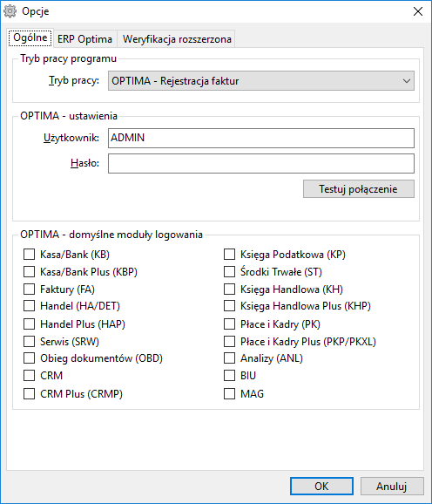Click the Tryb pracy programu group title
Image resolution: width=432 pixels, height=504 pixels.
pos(68,58)
